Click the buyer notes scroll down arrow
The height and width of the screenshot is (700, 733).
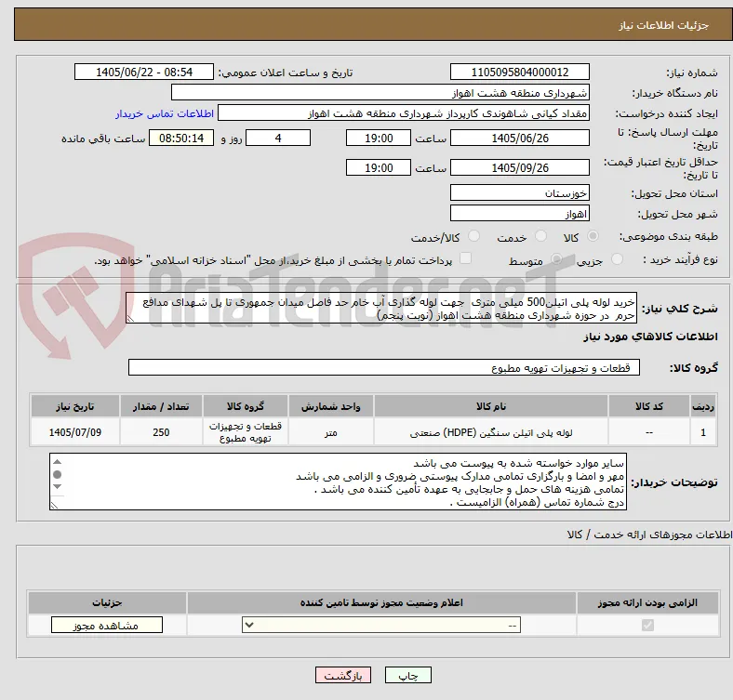tap(58, 487)
